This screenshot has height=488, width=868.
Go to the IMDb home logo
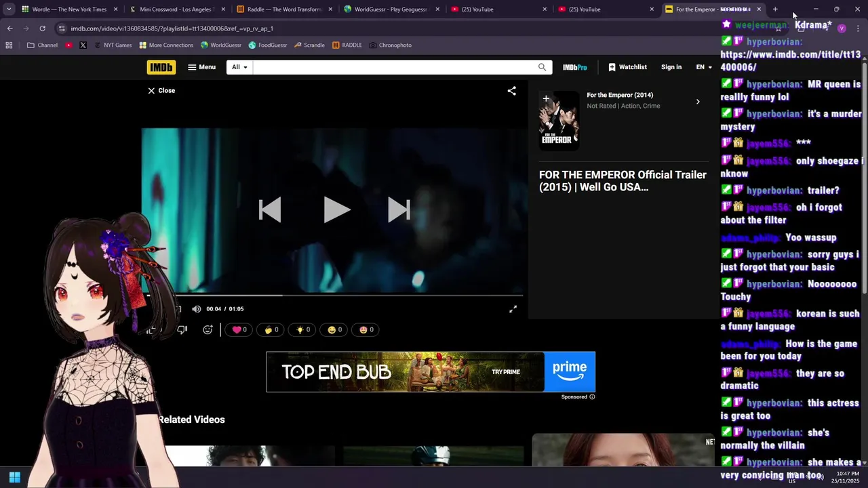tap(161, 67)
